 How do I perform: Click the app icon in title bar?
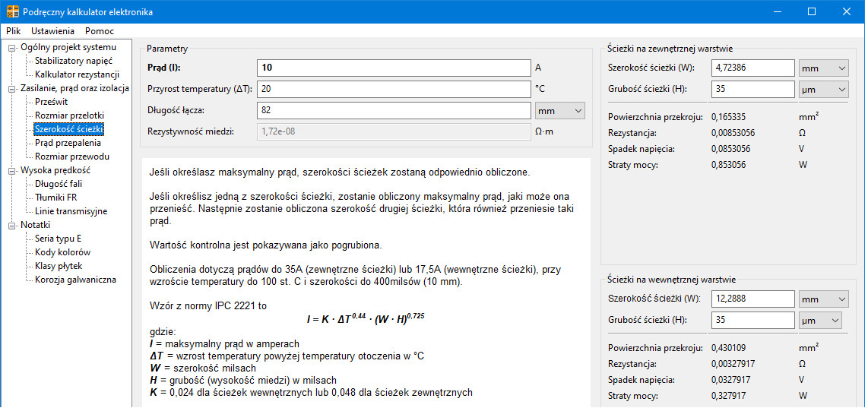click(x=12, y=12)
